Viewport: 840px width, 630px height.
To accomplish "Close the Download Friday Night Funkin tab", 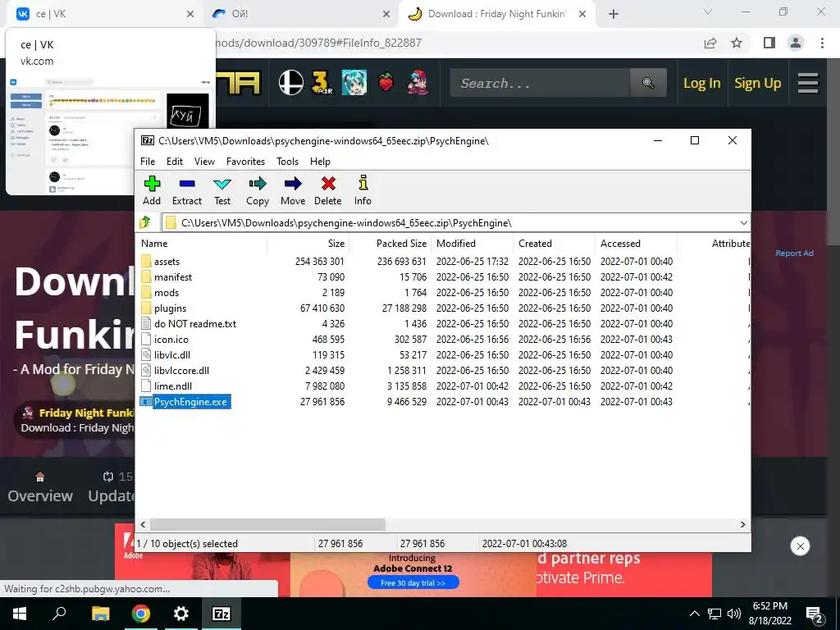I will (x=582, y=15).
